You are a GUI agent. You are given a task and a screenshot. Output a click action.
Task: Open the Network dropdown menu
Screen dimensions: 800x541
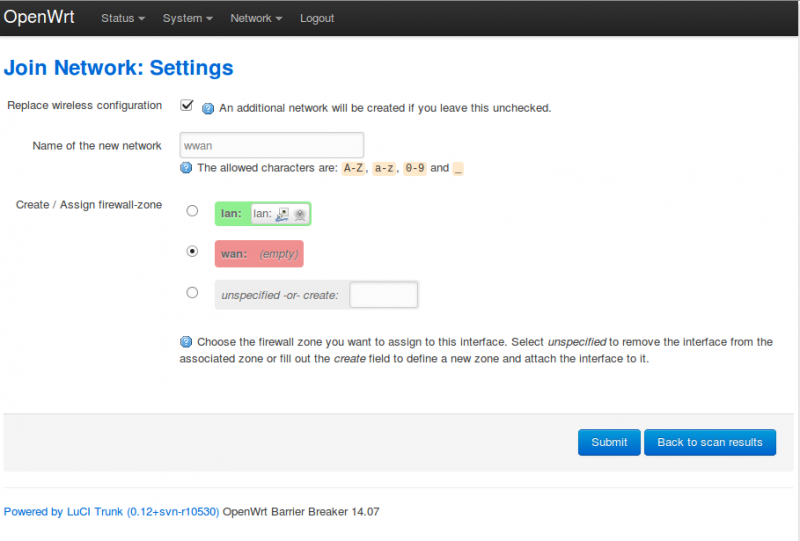tap(255, 18)
